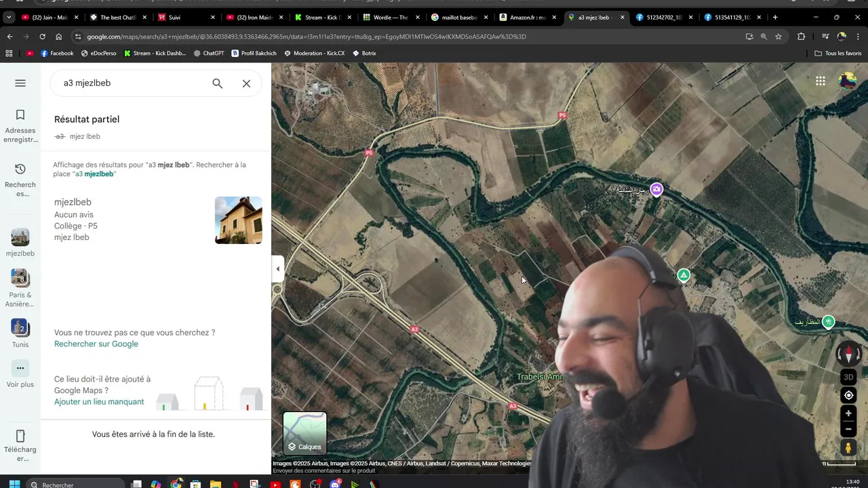Open the Facebook bookmark
The height and width of the screenshot is (488, 868).
point(57,53)
